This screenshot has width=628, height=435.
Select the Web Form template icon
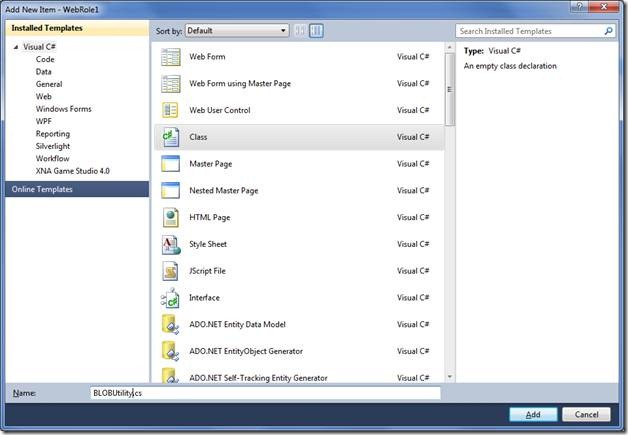[x=170, y=57]
